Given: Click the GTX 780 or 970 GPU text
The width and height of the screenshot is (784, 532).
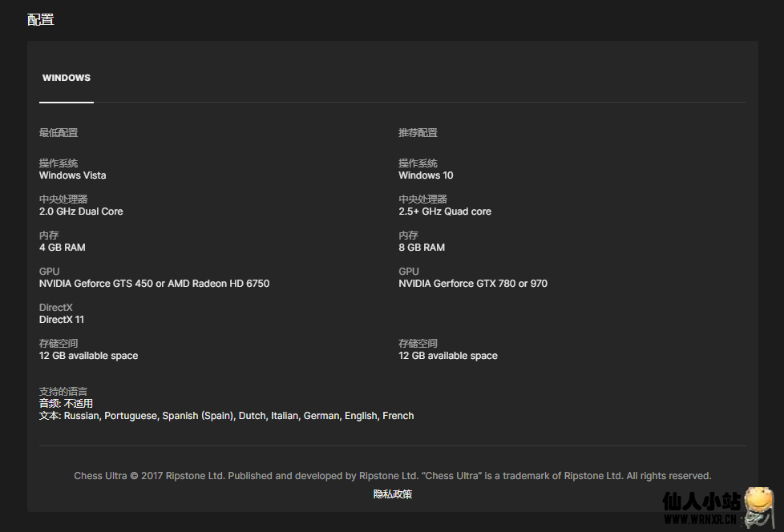Looking at the screenshot, I should 473,284.
